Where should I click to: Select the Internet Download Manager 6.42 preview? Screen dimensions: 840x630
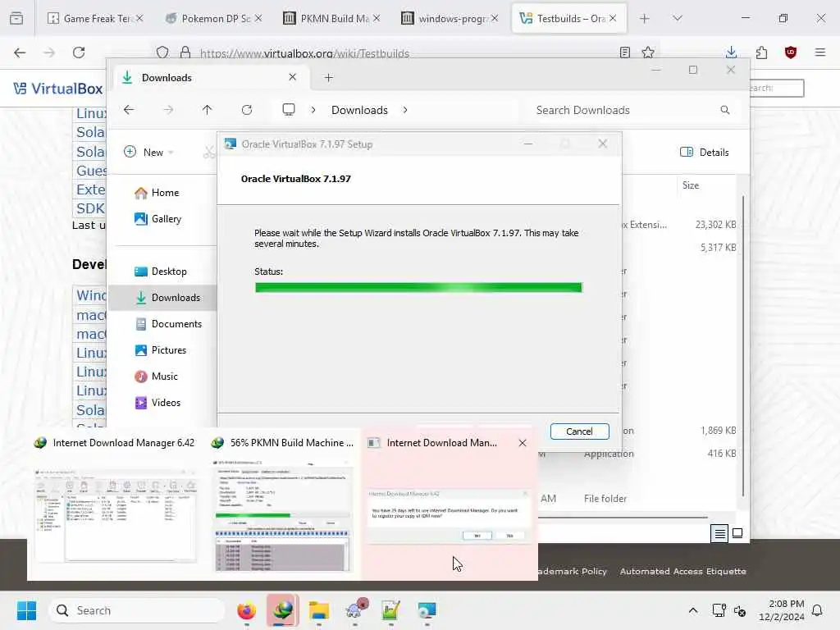(x=115, y=504)
